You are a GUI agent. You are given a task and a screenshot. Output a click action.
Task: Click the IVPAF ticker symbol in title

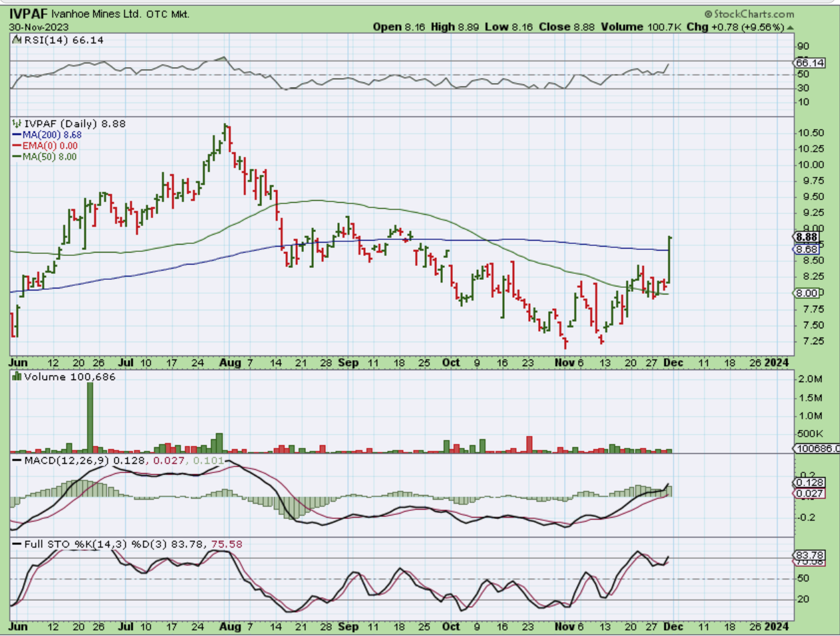click(29, 13)
